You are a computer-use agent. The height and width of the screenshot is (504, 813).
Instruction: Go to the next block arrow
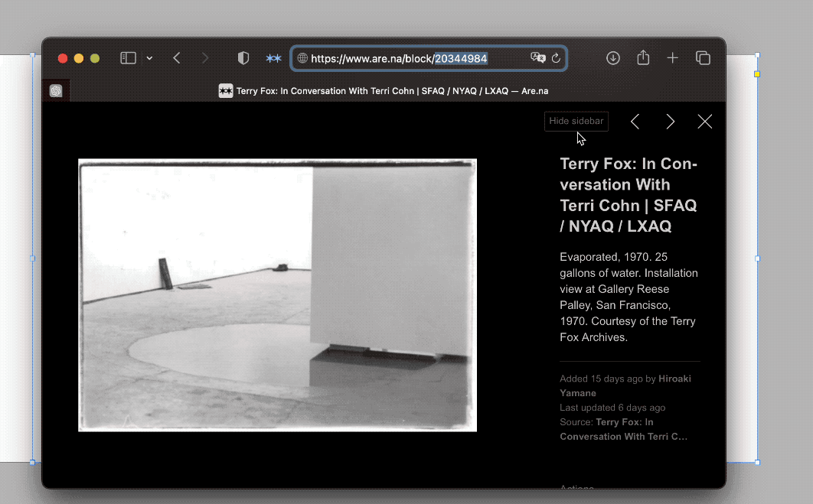tap(670, 122)
